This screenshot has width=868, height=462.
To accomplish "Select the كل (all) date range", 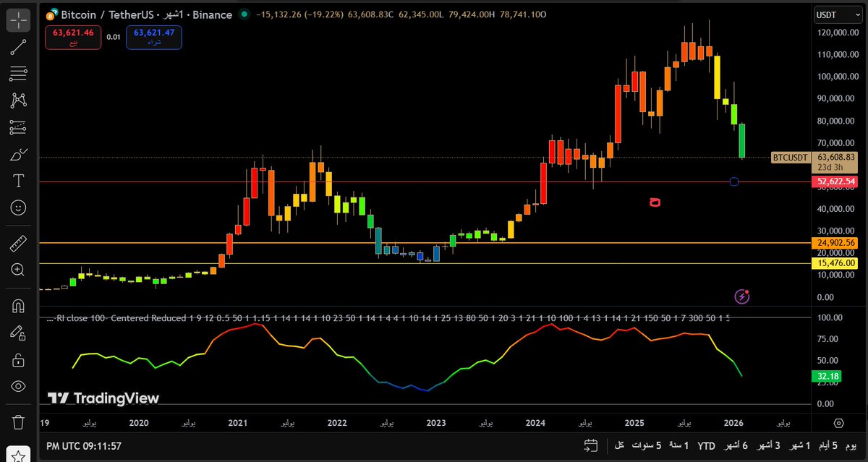I will point(619,445).
